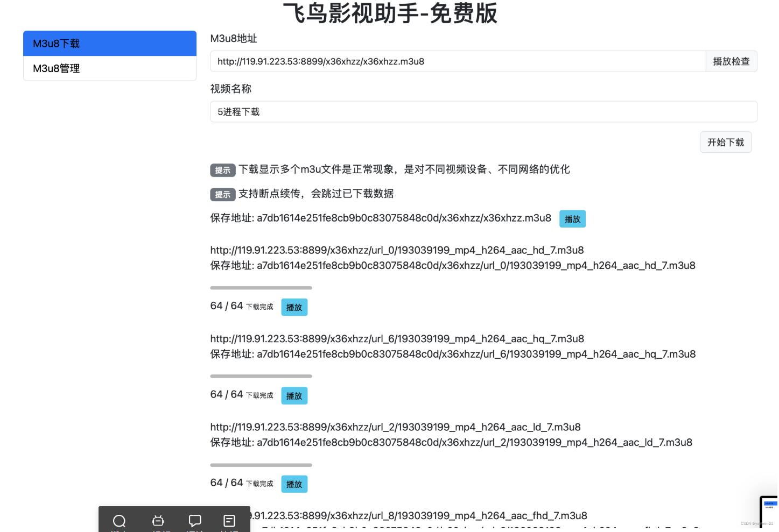Click the hd_7 download progress bar
The width and height of the screenshot is (779, 532).
tap(261, 288)
